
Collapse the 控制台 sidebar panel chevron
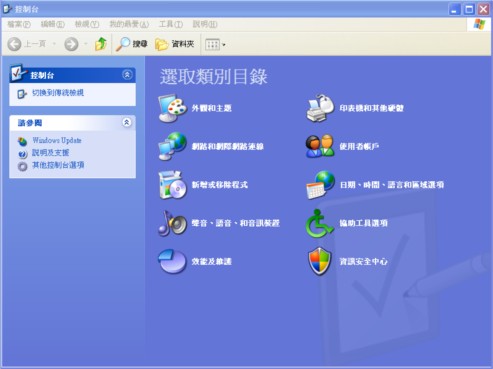tap(127, 75)
